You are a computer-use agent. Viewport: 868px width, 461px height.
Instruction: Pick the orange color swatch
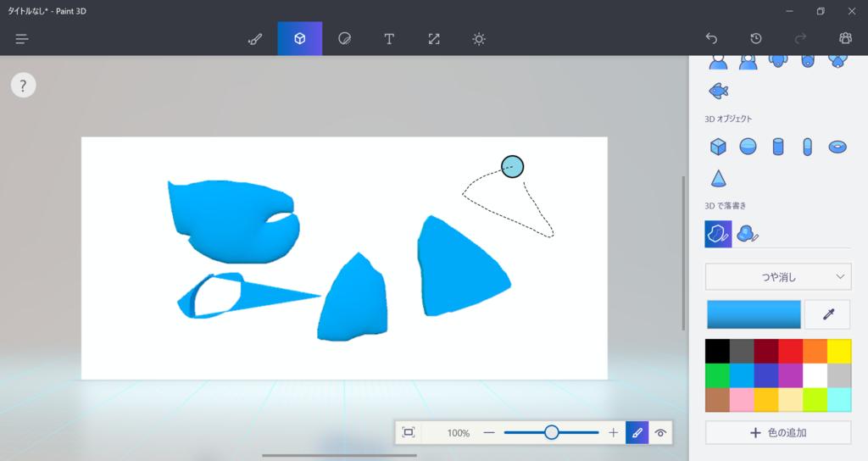pyautogui.click(x=815, y=352)
